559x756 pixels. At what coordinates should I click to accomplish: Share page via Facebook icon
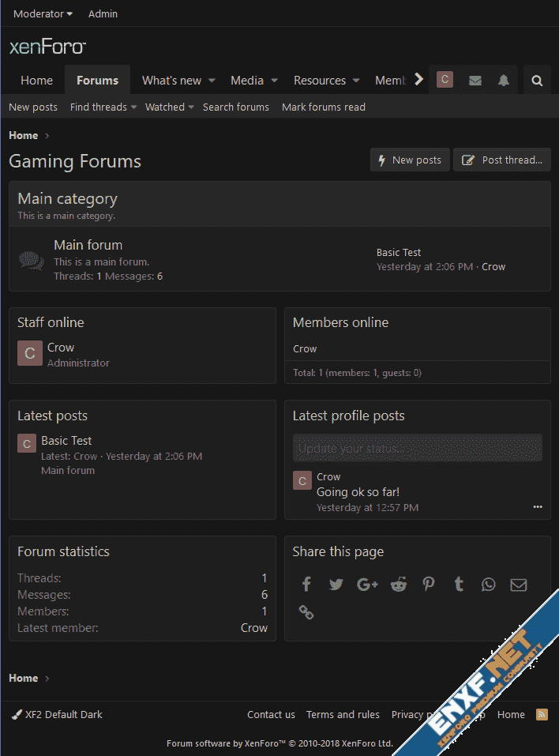(306, 585)
